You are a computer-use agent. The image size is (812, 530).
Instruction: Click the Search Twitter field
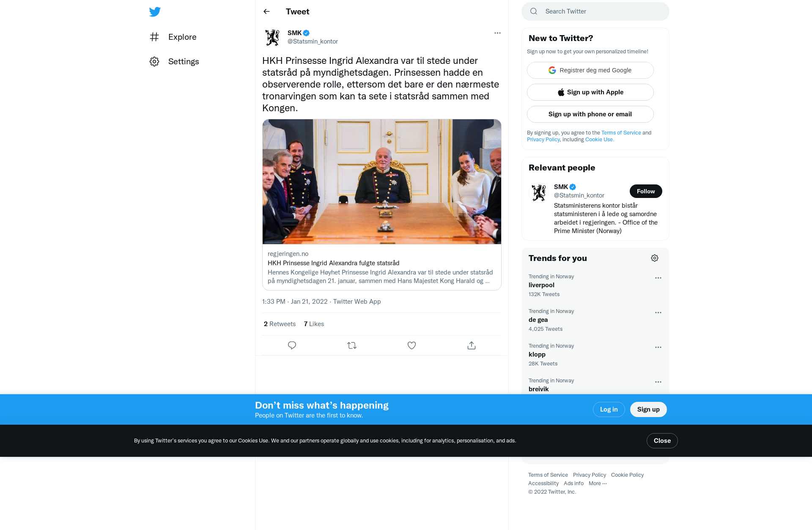click(595, 11)
